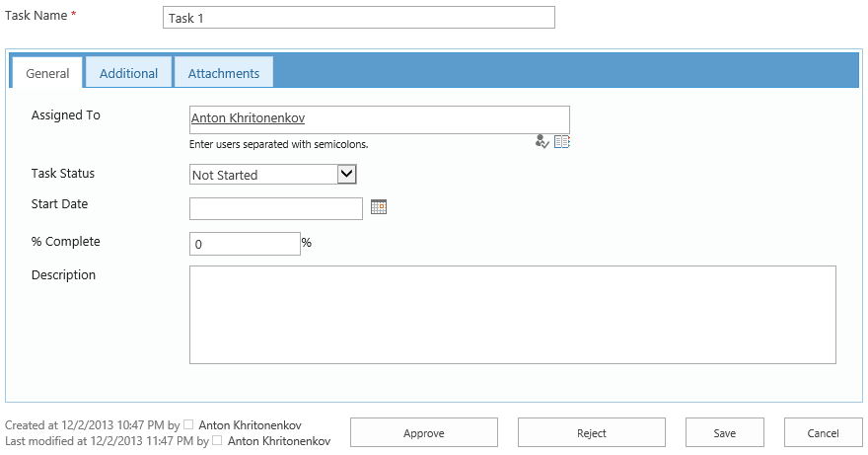Screen dimensions: 868x455
Task: Expand the Task Status dropdown
Action: (x=346, y=175)
